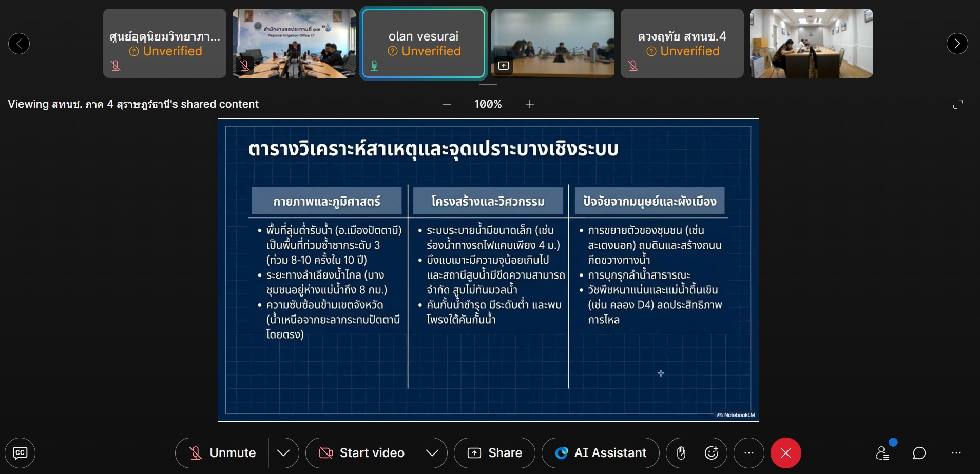Viewport: 980px width, 474px height.
Task: Leave the meeting with the red X button
Action: [785, 453]
